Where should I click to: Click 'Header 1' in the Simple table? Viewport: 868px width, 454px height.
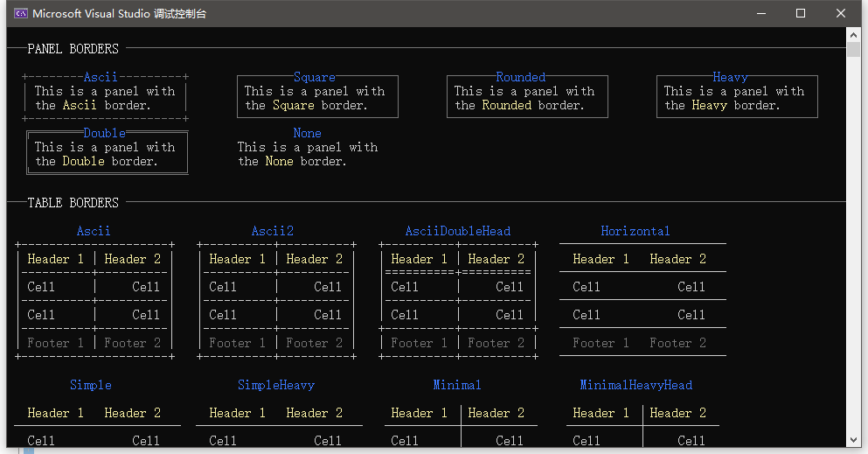click(55, 413)
